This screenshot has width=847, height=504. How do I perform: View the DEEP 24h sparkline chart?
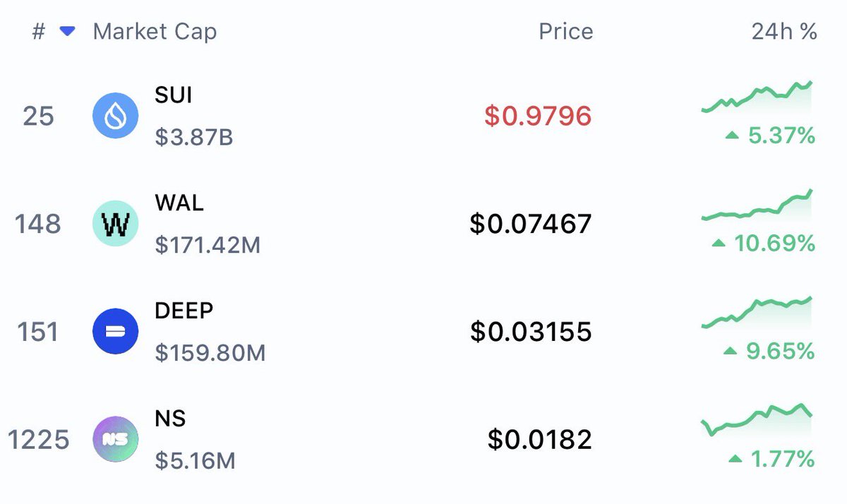click(x=757, y=313)
